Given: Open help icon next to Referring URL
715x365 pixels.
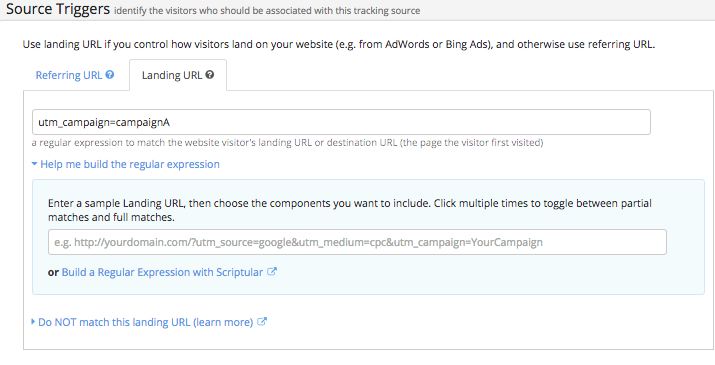Looking at the screenshot, I should coord(110,74).
